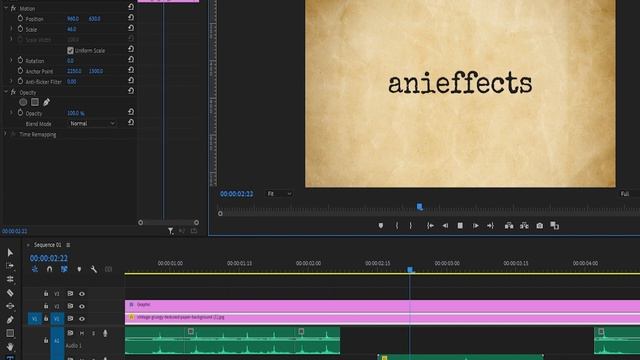Create ellipse mask under Opacity
Image resolution: width=640 pixels, height=360 pixels.
(x=23, y=102)
